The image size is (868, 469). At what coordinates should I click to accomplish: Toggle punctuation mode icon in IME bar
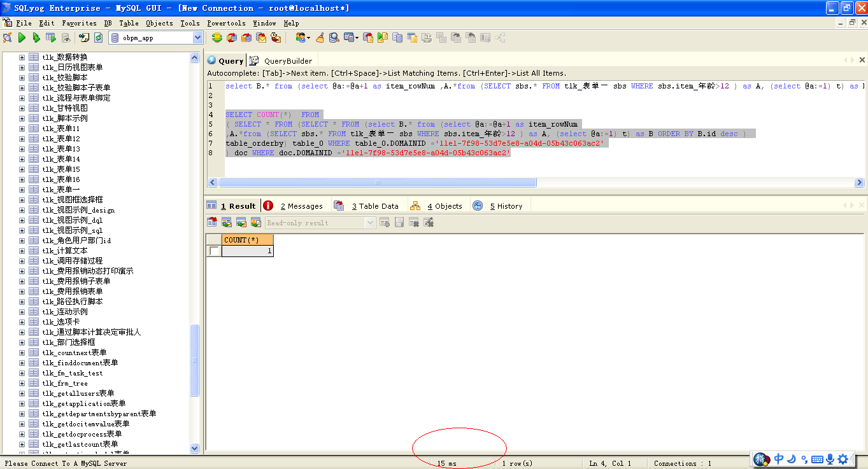[x=804, y=459]
